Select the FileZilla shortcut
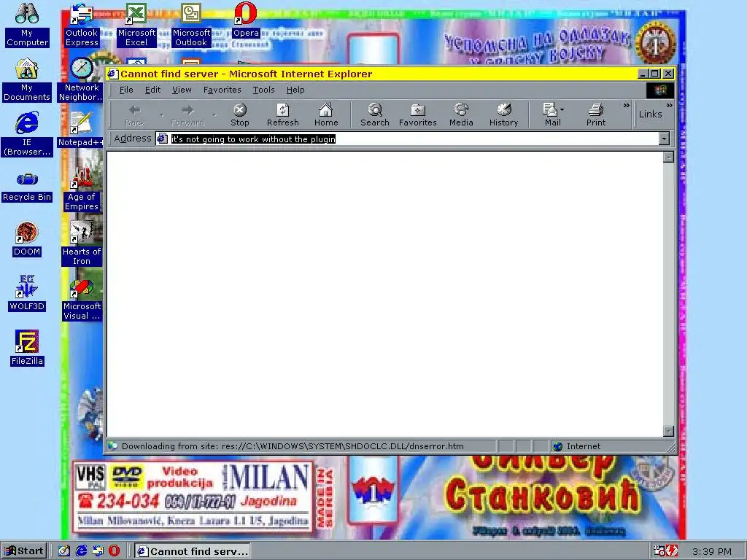Viewport: 747px width, 560px height. point(27,348)
